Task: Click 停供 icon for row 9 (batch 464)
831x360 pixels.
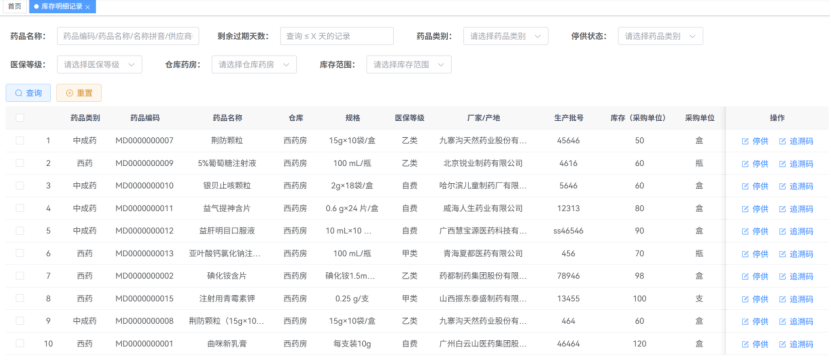Action: (x=745, y=321)
